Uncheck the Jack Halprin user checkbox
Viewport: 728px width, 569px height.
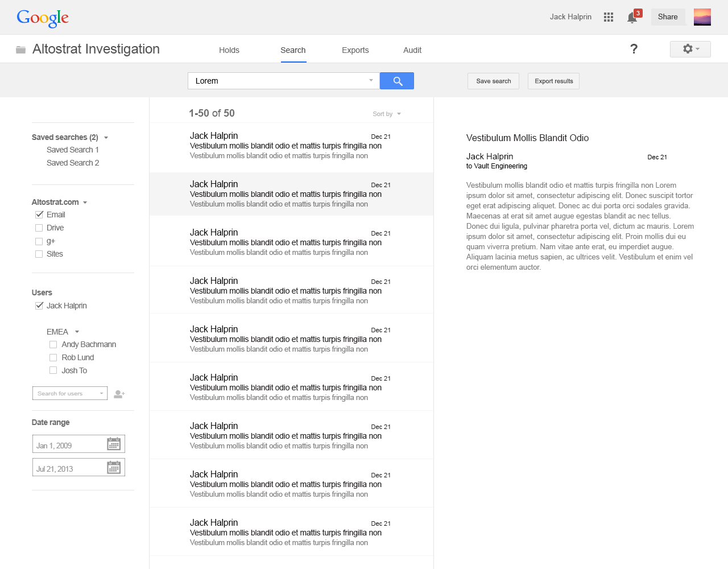click(39, 306)
